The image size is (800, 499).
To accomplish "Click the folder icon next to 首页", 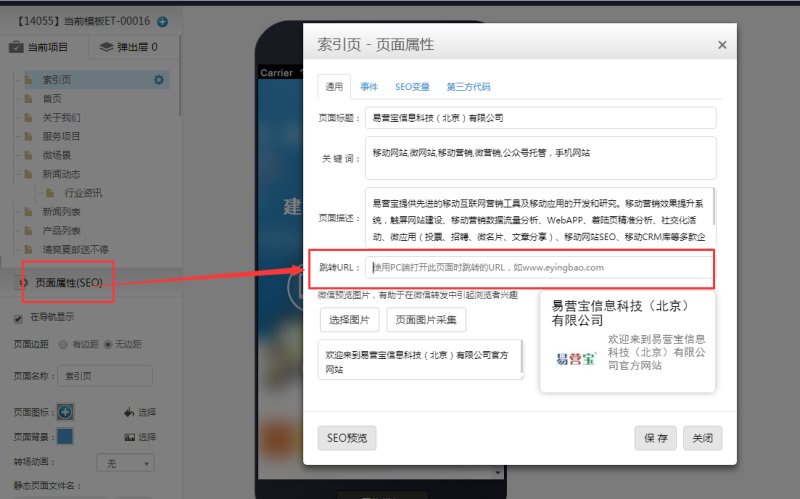I will [29, 98].
